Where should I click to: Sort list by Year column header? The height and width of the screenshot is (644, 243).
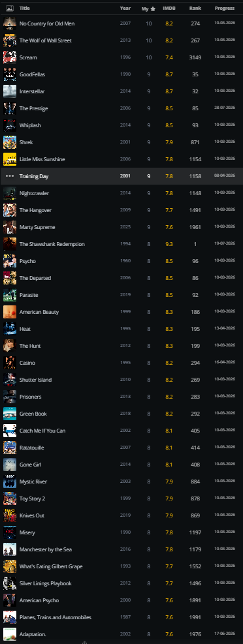(x=125, y=8)
